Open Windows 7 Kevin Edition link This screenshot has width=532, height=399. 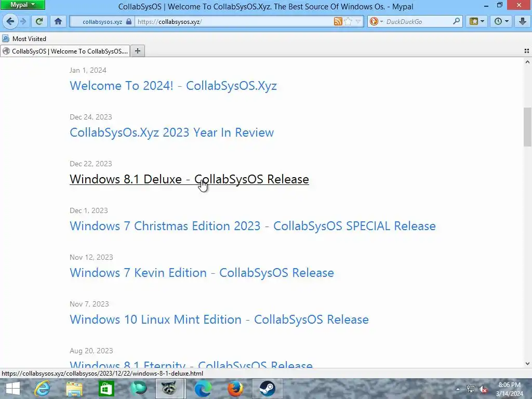click(x=202, y=273)
